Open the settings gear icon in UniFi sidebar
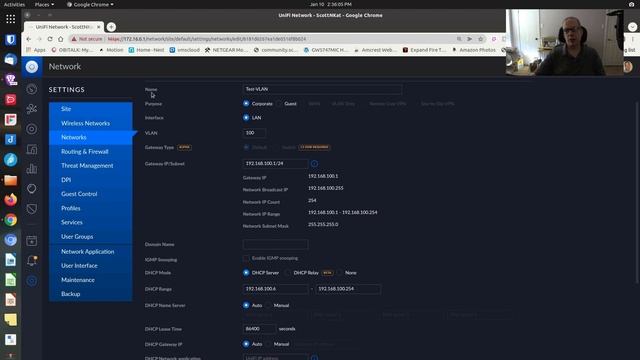640x360 pixels. coord(32,281)
